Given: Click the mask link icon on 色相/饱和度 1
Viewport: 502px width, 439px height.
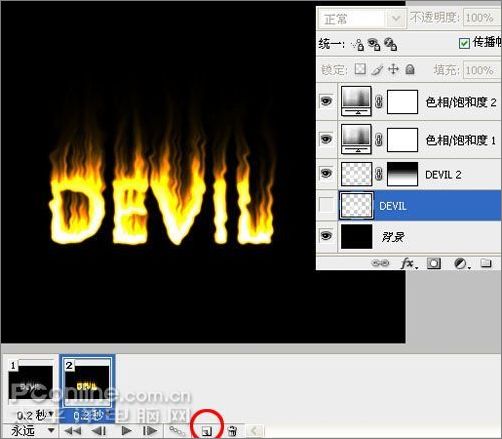Looking at the screenshot, I should tap(379, 140).
